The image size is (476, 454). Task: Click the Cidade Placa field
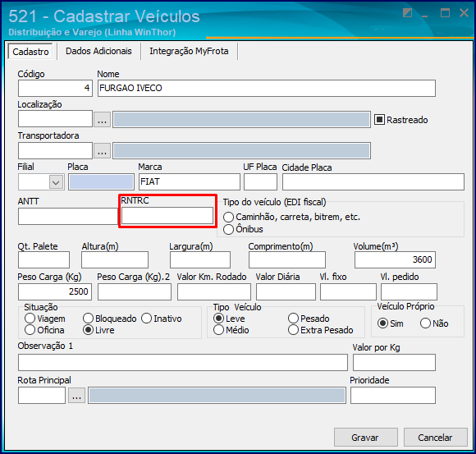[373, 182]
